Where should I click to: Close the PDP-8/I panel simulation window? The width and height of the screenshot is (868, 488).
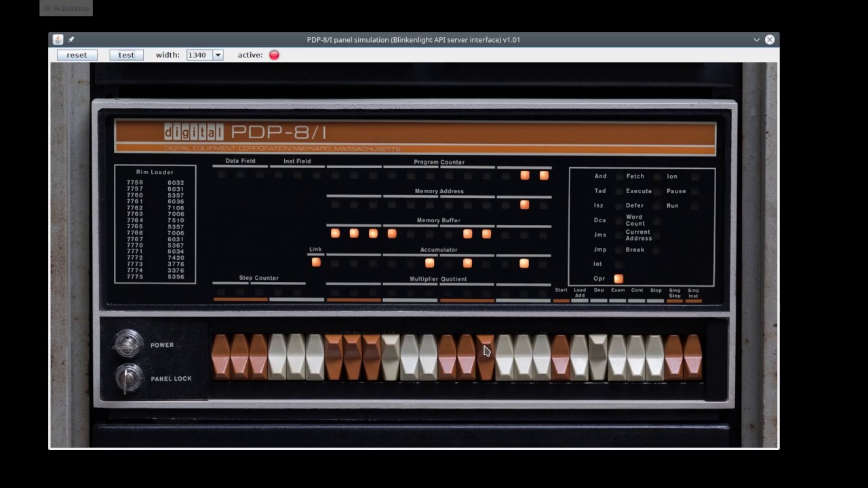pyautogui.click(x=770, y=39)
